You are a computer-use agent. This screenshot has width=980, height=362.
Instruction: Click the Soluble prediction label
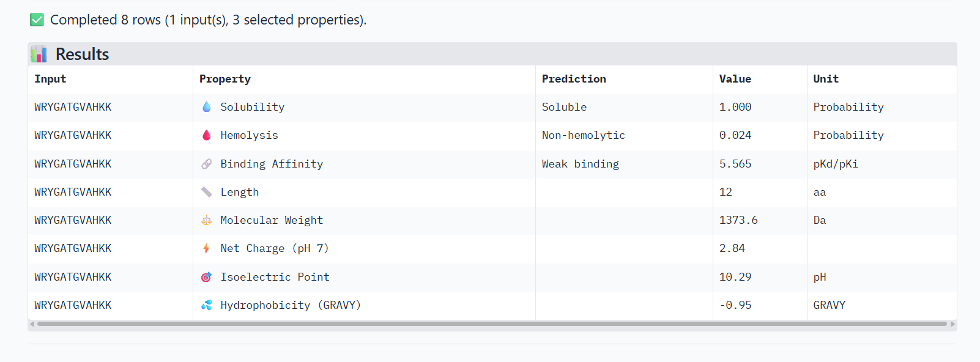coord(564,107)
